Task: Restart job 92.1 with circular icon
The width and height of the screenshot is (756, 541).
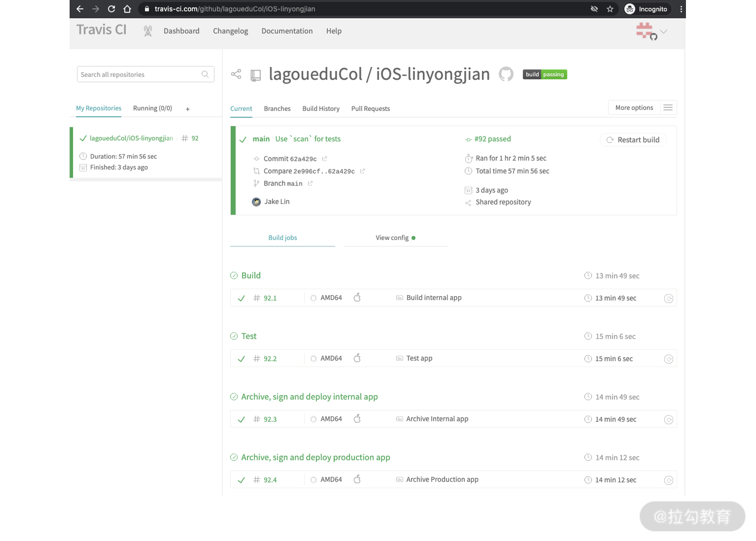Action: (668, 298)
